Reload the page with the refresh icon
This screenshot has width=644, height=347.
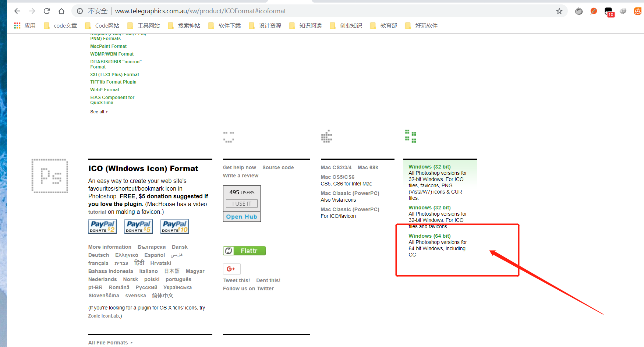click(x=47, y=11)
